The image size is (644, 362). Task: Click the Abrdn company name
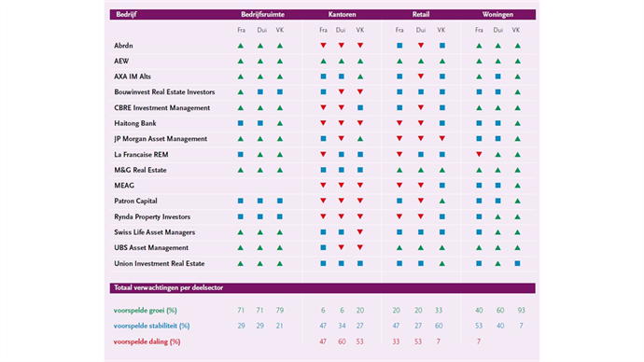click(x=123, y=46)
